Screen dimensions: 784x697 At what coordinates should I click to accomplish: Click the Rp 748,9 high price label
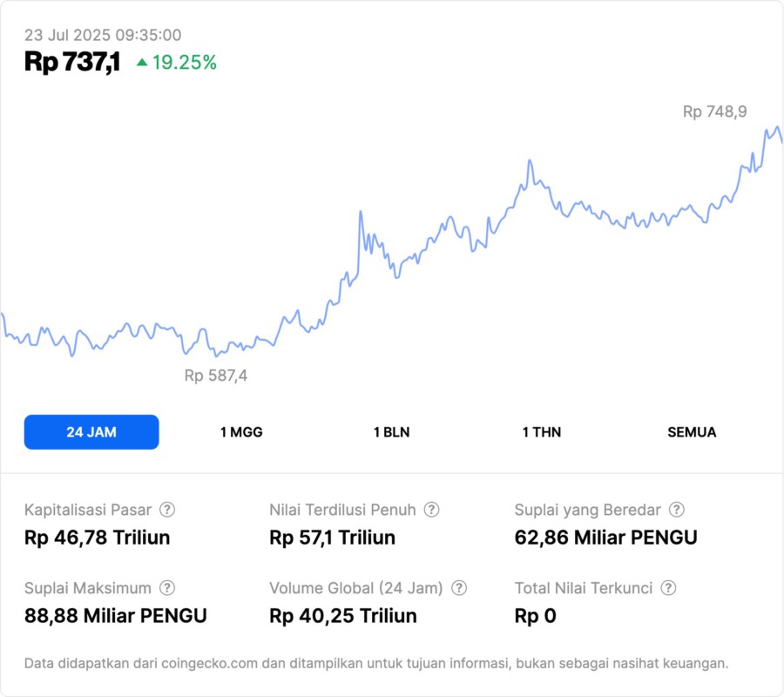point(714,112)
